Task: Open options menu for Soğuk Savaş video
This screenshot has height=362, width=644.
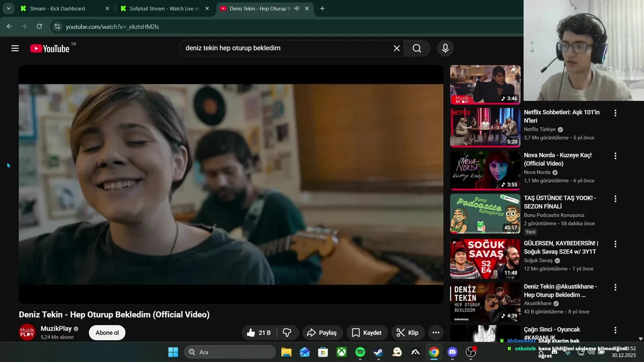Action: (615, 244)
